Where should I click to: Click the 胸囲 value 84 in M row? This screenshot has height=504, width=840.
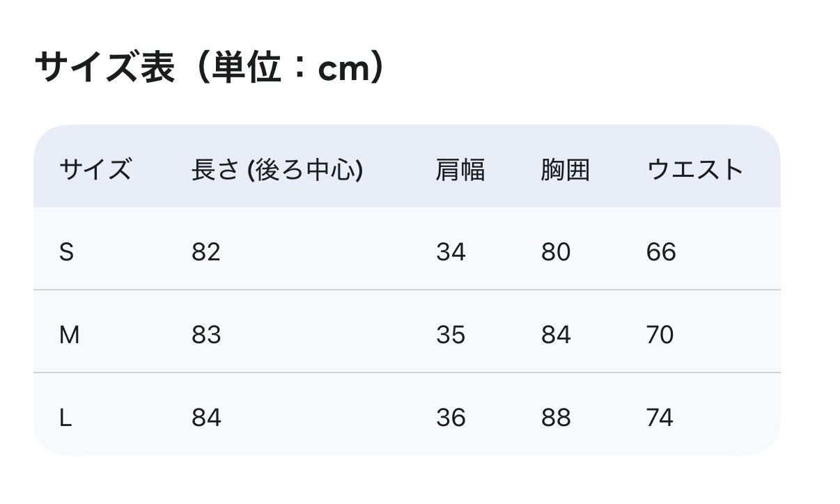(x=555, y=335)
